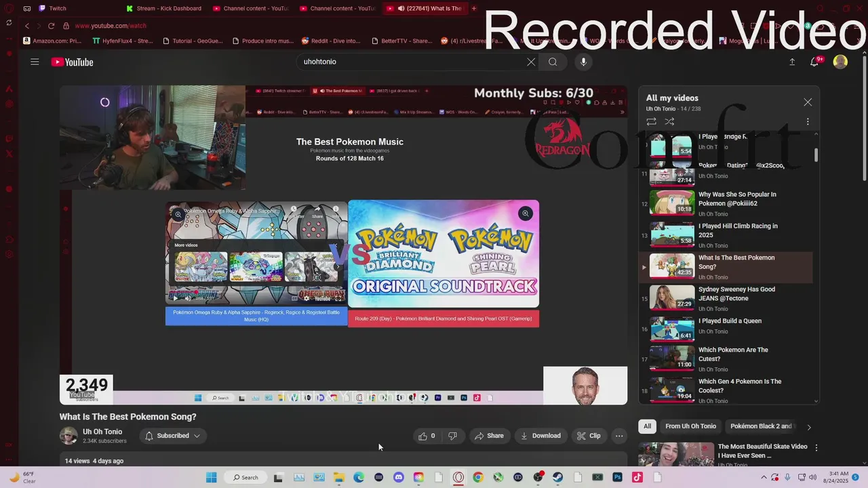Download the video
Screen dimensions: 868x488
pos(540,436)
